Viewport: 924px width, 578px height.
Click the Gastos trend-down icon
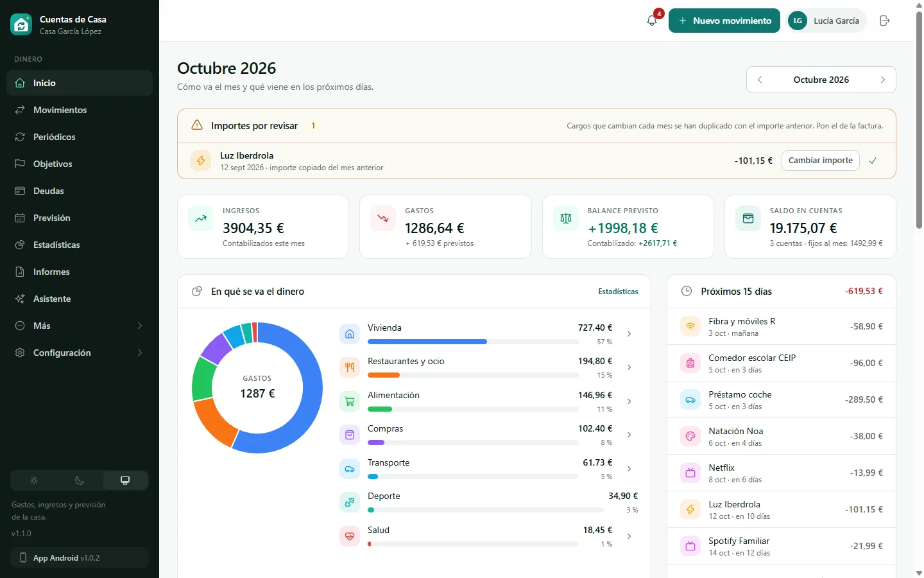(383, 218)
